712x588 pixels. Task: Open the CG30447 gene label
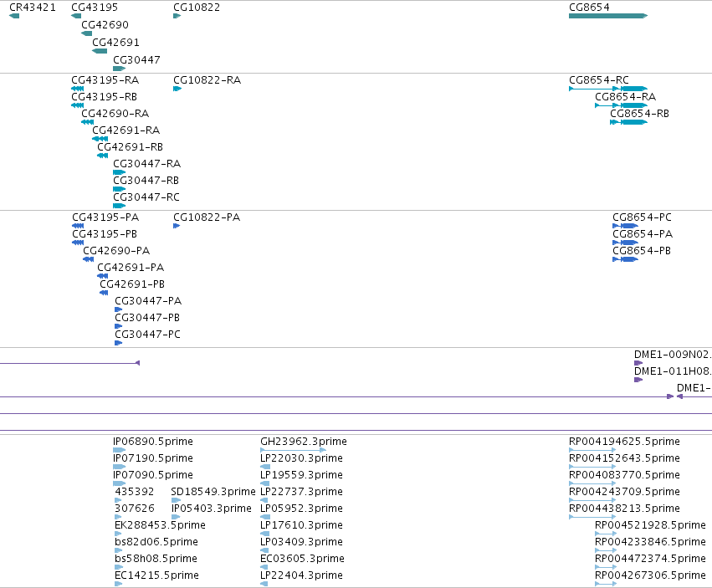click(x=136, y=60)
